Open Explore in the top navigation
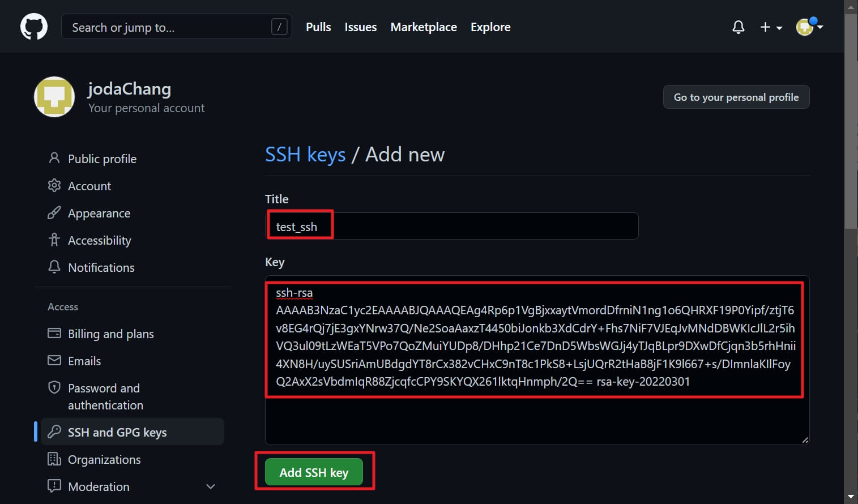This screenshot has height=504, width=858. (490, 27)
